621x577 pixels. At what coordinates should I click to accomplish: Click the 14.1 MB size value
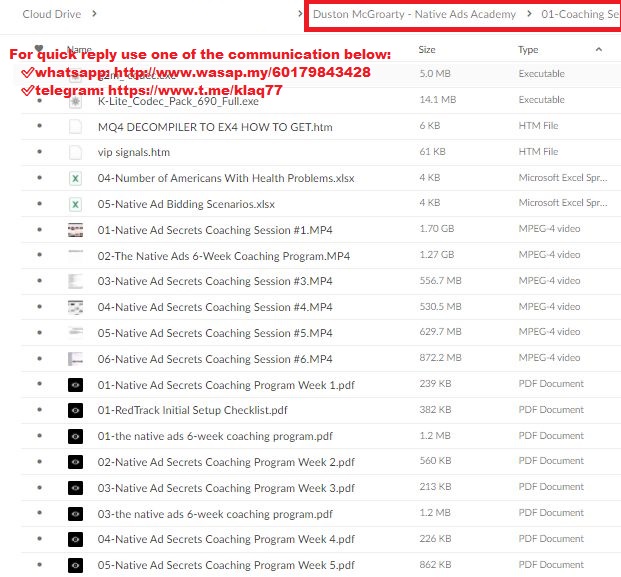(x=438, y=99)
